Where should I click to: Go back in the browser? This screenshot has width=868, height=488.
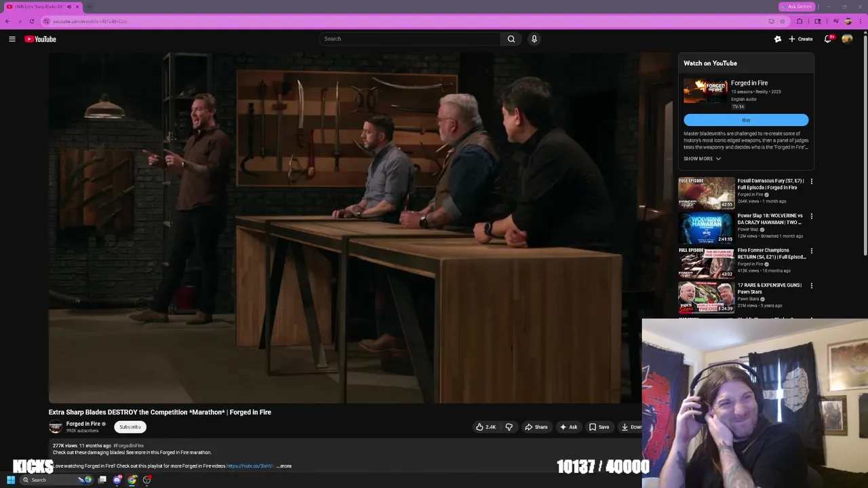pos(7,21)
